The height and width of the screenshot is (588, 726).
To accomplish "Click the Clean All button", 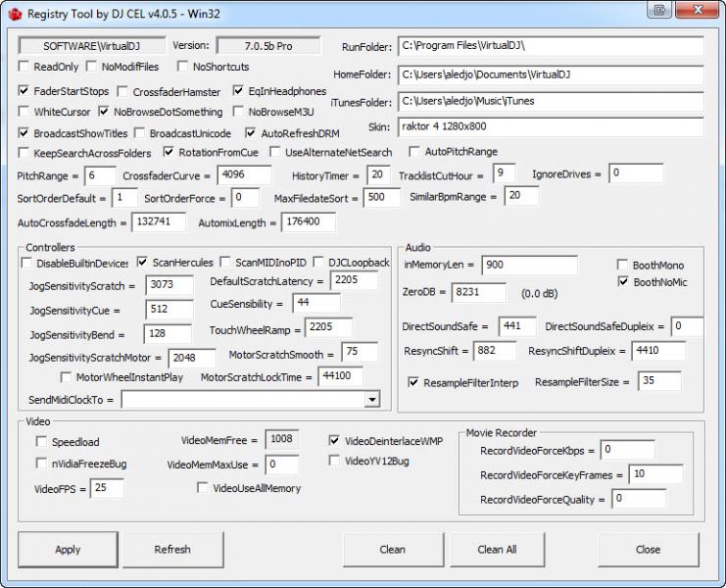I will [497, 550].
